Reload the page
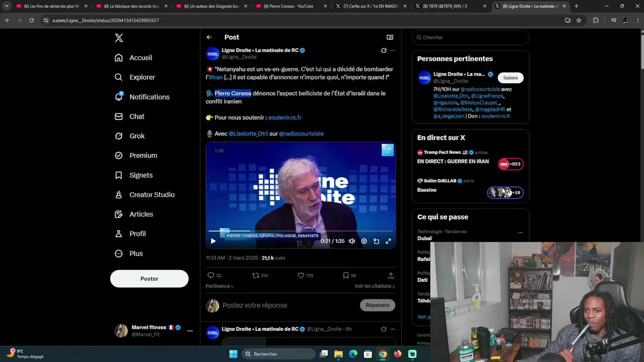Viewport: 644px width, 362px height. [x=32, y=21]
